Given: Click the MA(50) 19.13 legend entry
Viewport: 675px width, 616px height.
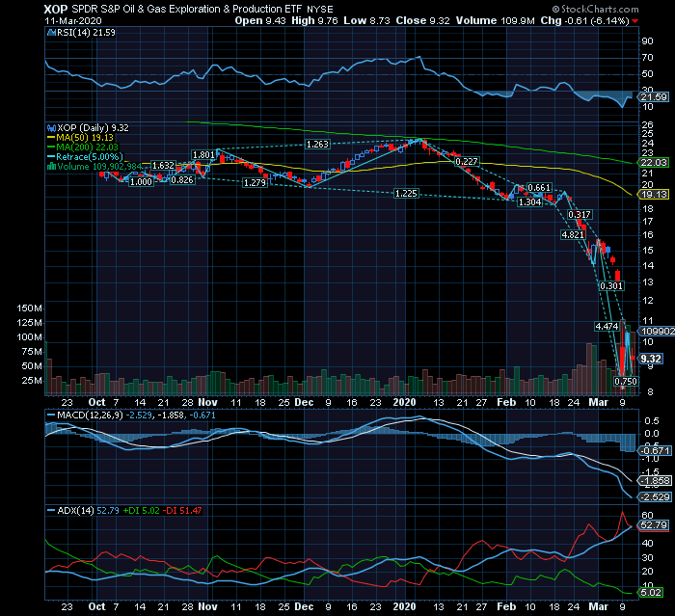Looking at the screenshot, I should click(x=80, y=137).
